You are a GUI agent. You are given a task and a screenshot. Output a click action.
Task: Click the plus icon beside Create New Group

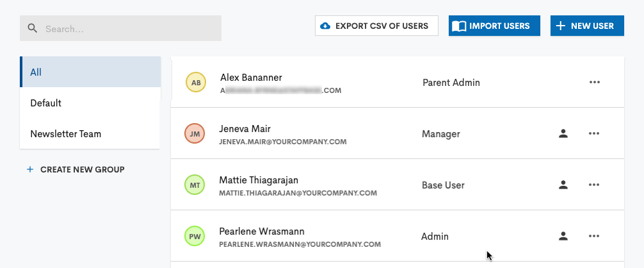pyautogui.click(x=30, y=169)
